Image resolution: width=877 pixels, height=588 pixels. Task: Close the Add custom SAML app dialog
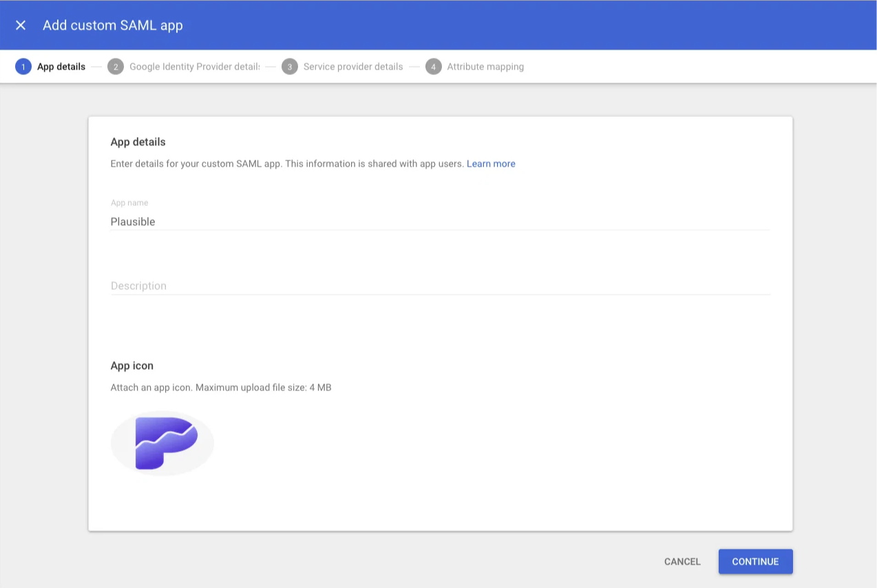21,25
